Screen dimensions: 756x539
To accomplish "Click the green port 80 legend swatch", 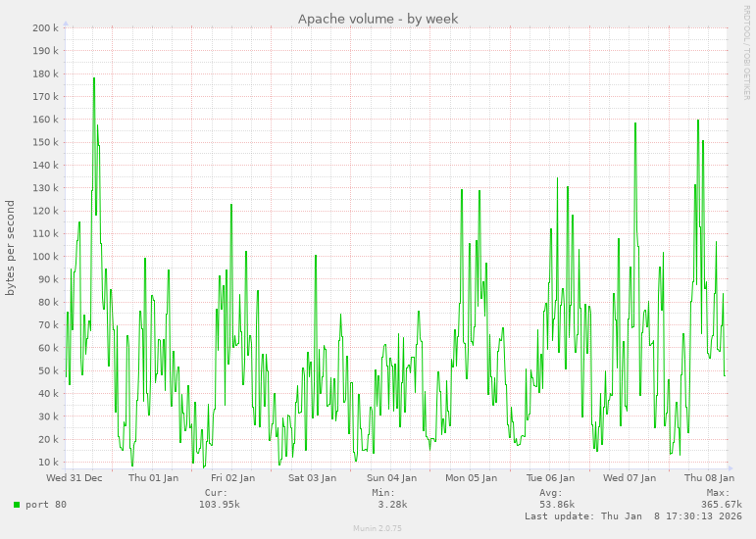I will pos(17,505).
